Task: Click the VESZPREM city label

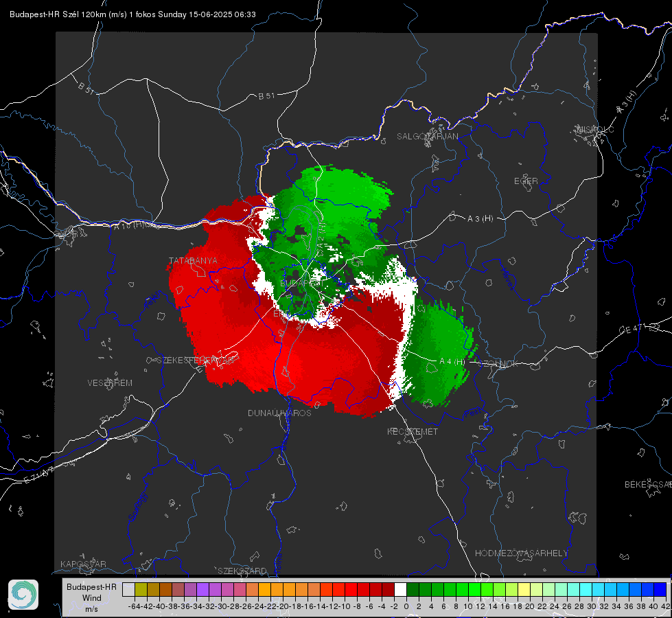Action: (110, 382)
